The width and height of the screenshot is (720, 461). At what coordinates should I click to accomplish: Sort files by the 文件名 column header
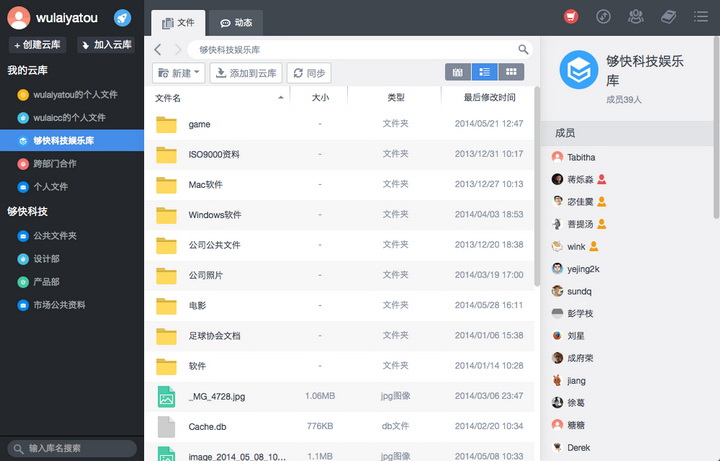tap(168, 98)
